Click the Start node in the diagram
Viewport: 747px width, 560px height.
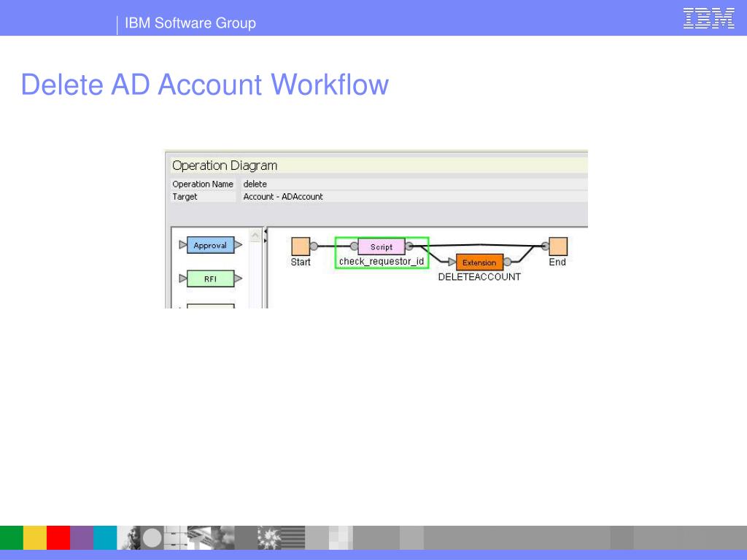[x=301, y=246]
